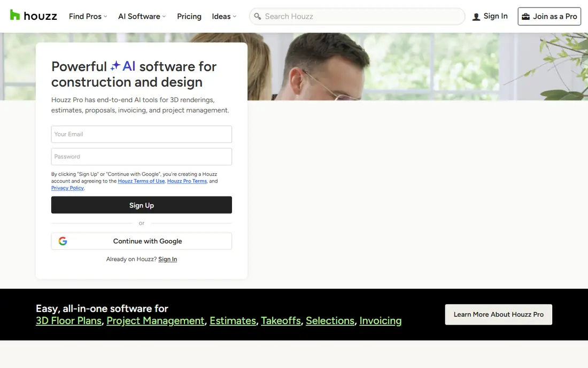The width and height of the screenshot is (588, 368).
Task: Go to Pricing page
Action: 189,17
